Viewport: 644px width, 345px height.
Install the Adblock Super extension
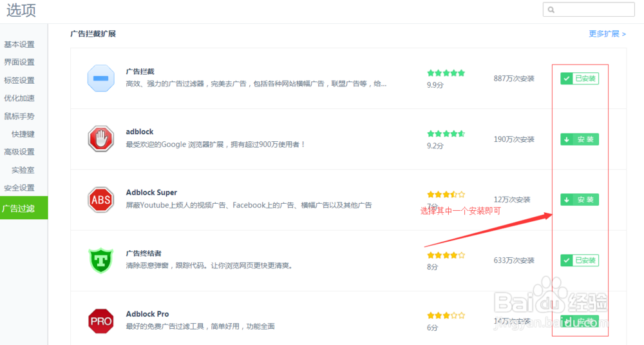[580, 200]
